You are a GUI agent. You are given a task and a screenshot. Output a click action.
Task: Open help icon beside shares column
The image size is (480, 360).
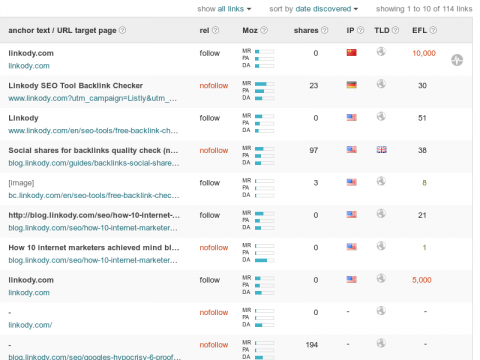click(325, 30)
